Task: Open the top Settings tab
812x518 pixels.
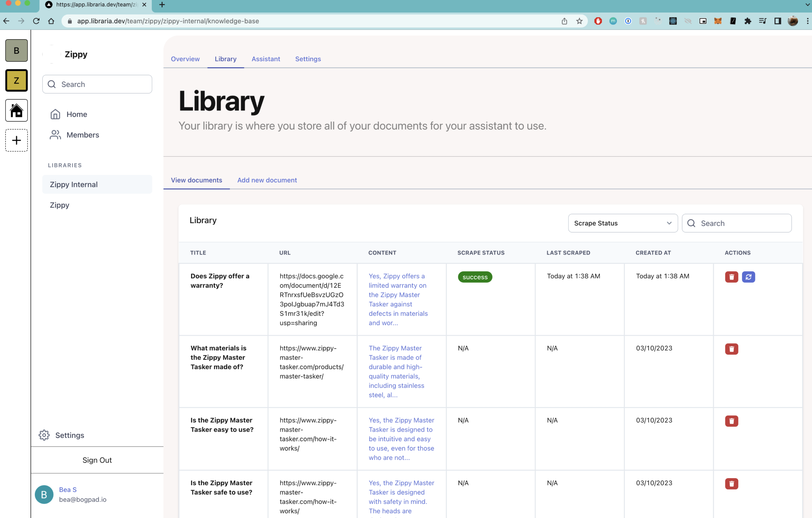Action: pos(308,59)
